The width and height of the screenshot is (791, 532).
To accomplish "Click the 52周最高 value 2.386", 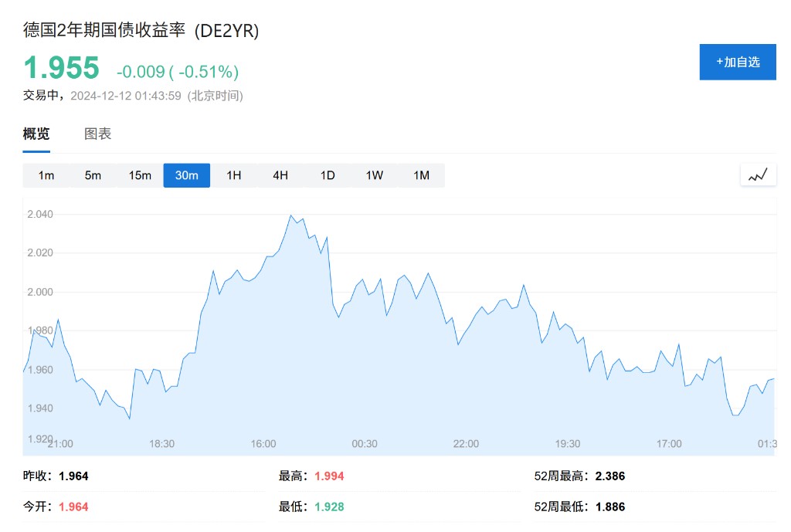I will (610, 476).
